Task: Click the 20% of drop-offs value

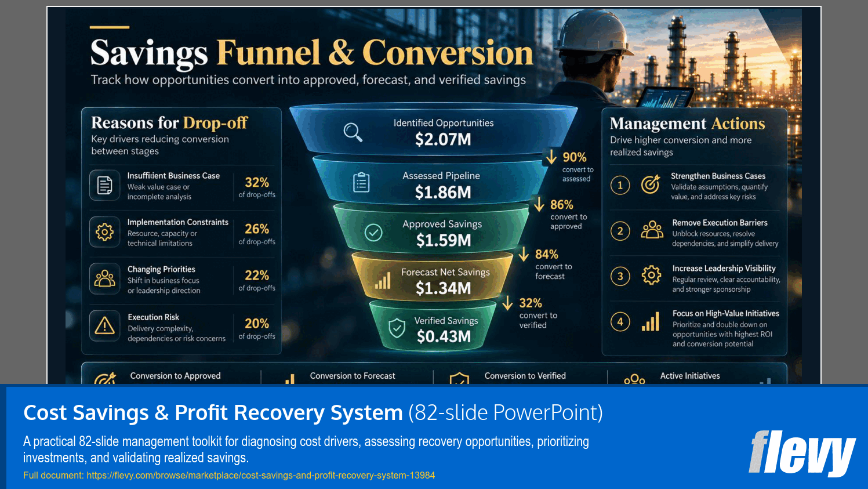Action: pos(257,323)
